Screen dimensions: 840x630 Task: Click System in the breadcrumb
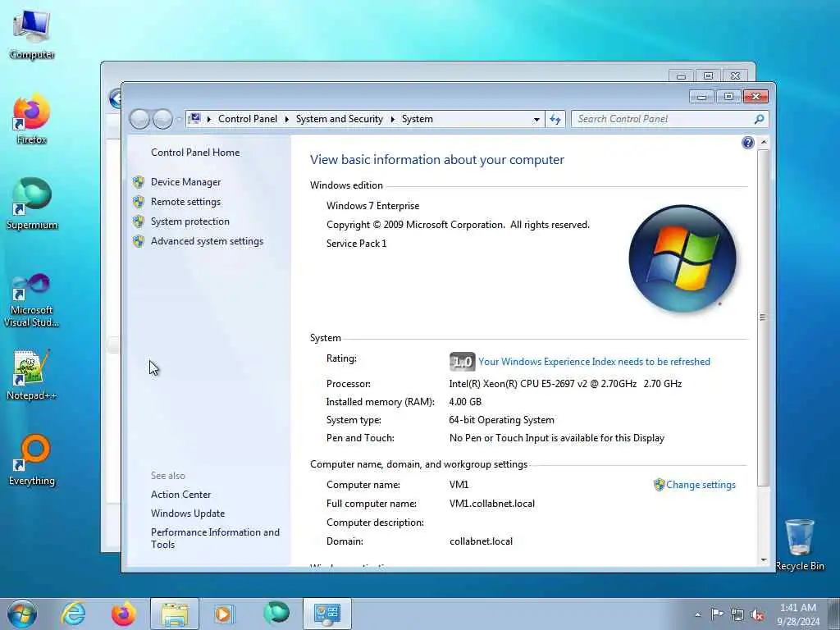tap(418, 119)
